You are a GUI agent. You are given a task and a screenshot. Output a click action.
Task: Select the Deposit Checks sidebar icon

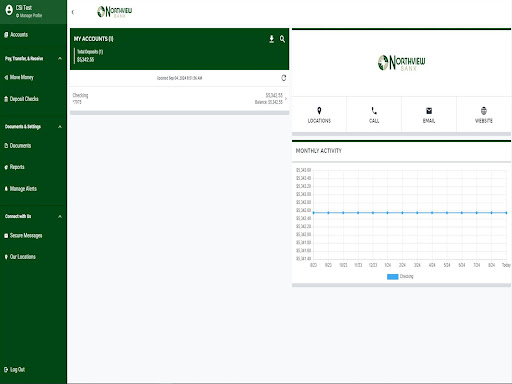pos(6,99)
